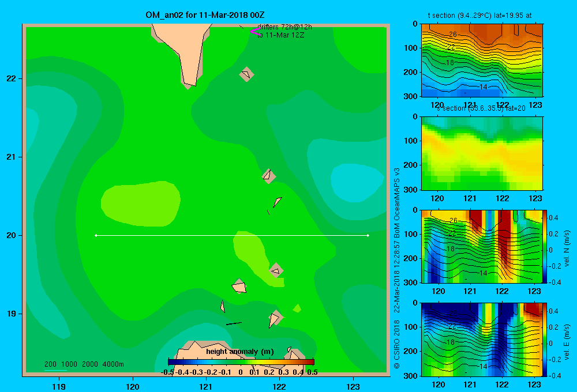
Task: Click the 'vel. N (m/s)' colorbar
Action: point(545,246)
